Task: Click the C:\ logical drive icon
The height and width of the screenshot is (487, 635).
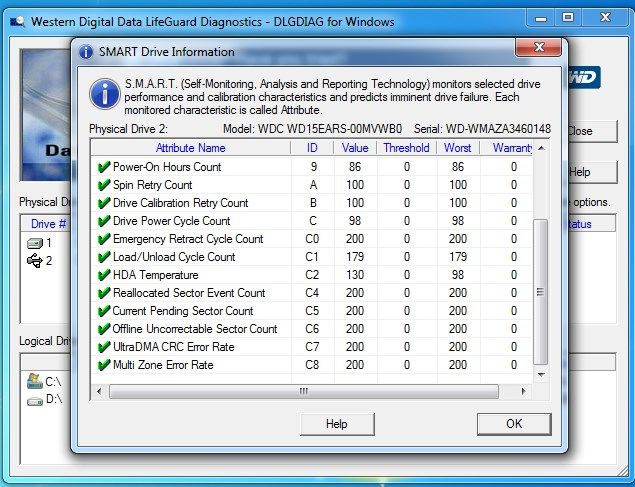Action: 34,381
